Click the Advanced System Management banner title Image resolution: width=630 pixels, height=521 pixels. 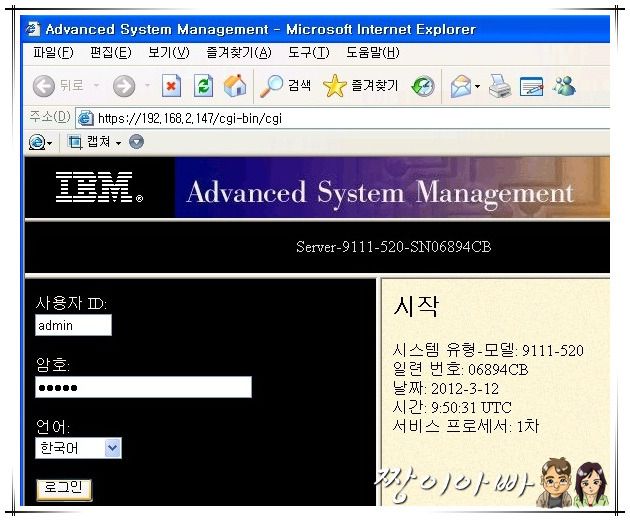(380, 194)
